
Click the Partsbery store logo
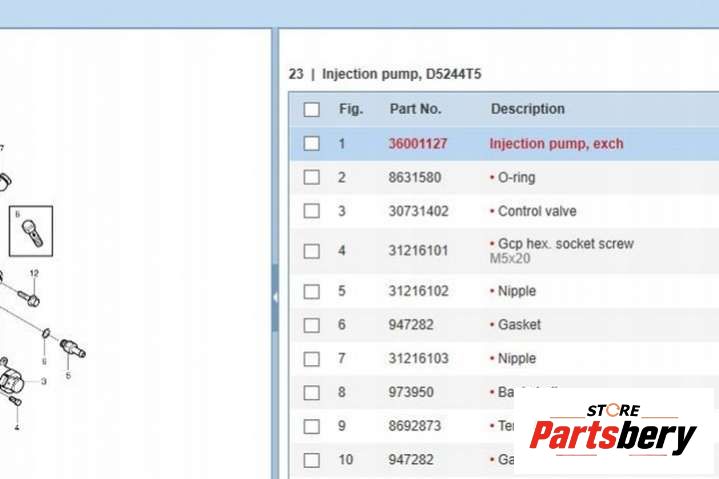coord(612,432)
